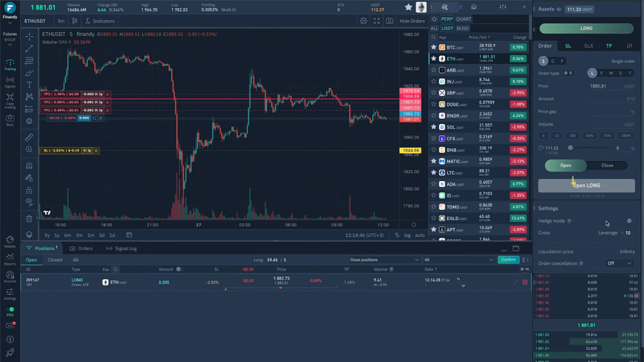Click the green Confirm button
644x362 pixels.
click(x=508, y=260)
